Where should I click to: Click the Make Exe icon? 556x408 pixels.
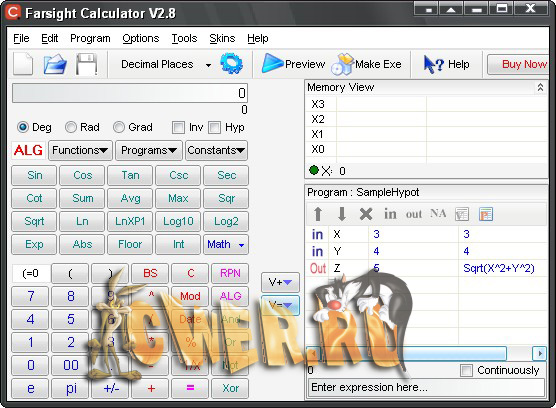tap(343, 64)
